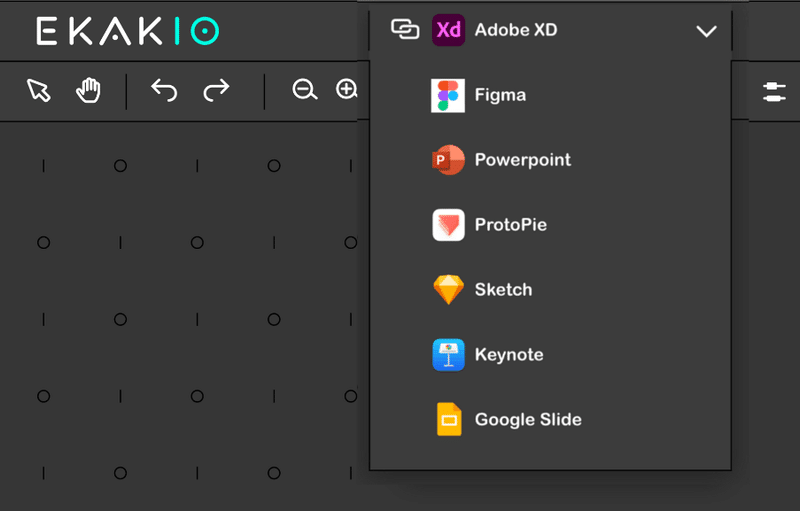This screenshot has height=511, width=800.
Task: Choose Figma from the dropdown list
Action: (550, 95)
